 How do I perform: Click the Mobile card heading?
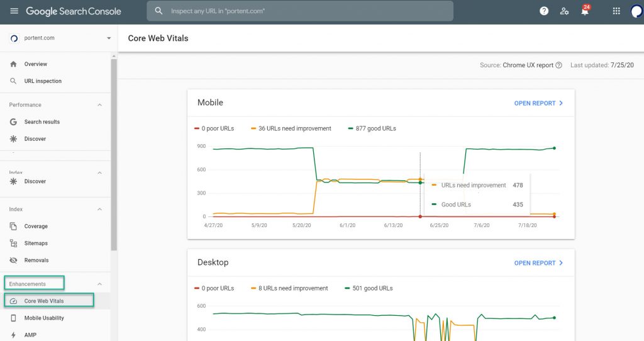pos(210,103)
